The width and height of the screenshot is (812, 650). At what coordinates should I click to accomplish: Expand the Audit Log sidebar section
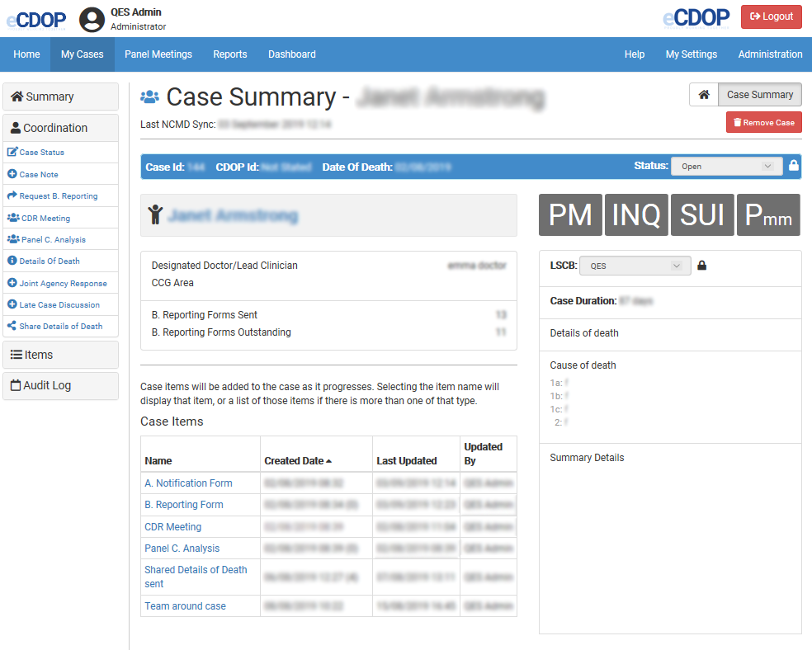click(61, 385)
